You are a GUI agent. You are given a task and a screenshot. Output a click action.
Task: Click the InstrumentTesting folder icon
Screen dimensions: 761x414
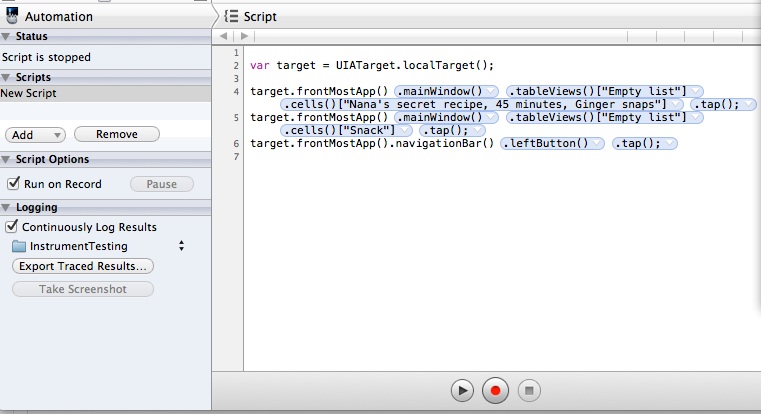click(x=18, y=246)
